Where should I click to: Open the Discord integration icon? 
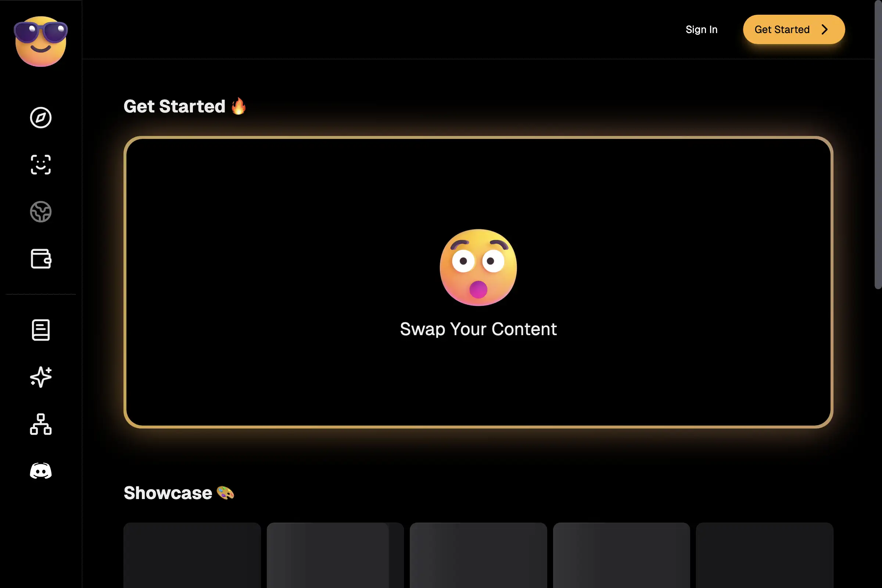[x=41, y=471]
